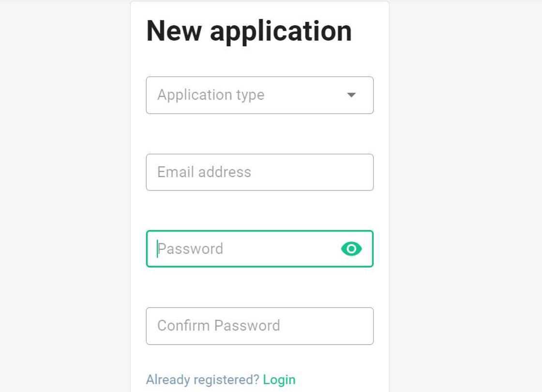Click the green eye icon in Password field
Viewport: 542px width, 392px height.
tap(352, 248)
